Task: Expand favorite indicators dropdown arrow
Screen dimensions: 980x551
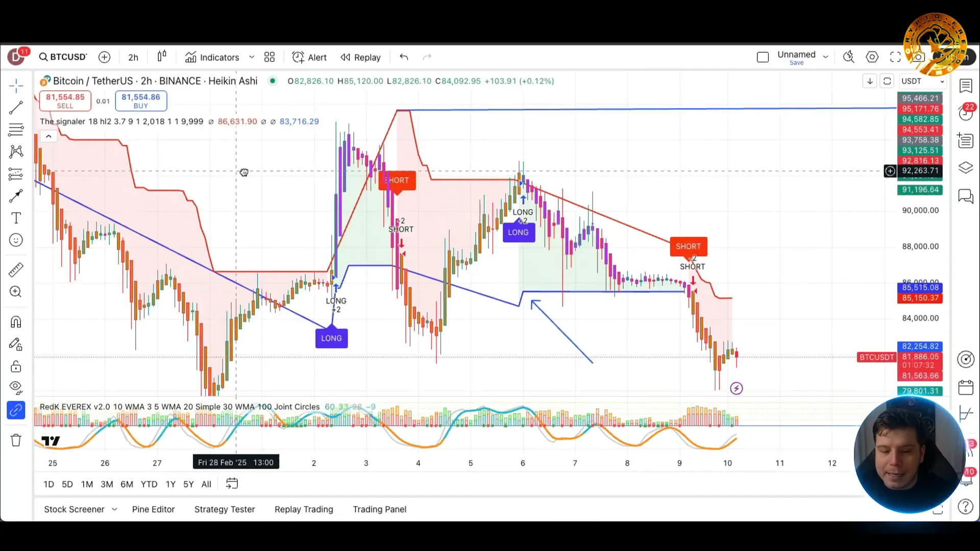Action: tap(252, 57)
